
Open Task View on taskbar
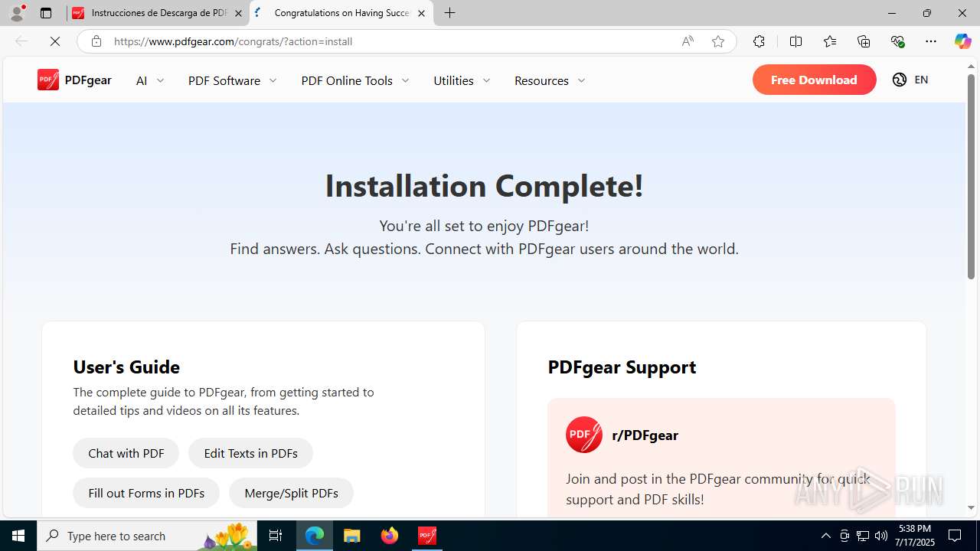[x=276, y=536]
